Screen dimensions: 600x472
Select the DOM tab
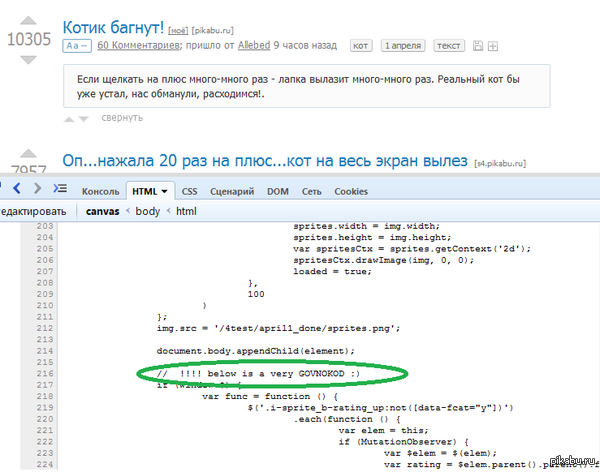click(278, 190)
